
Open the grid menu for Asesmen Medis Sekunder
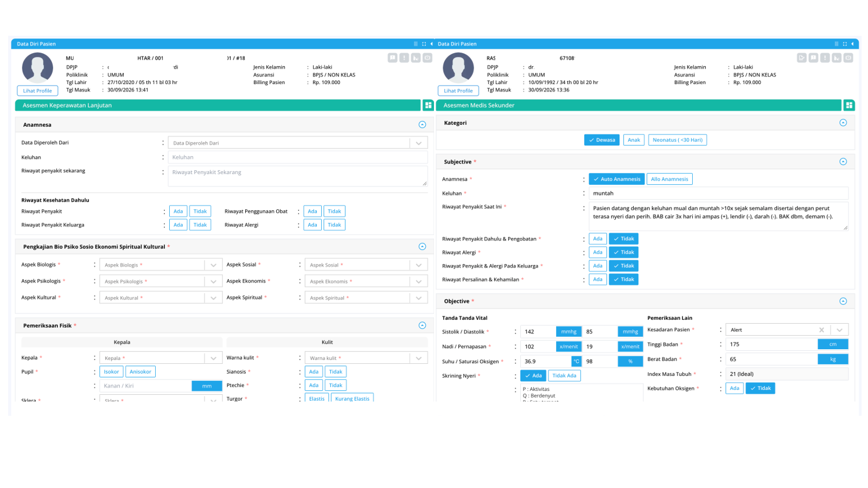coord(849,105)
